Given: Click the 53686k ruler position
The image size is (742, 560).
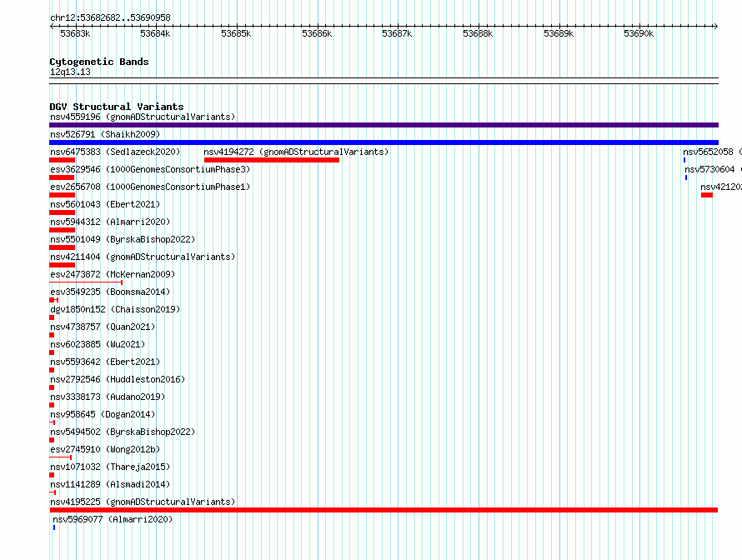Looking at the screenshot, I should click(317, 33).
